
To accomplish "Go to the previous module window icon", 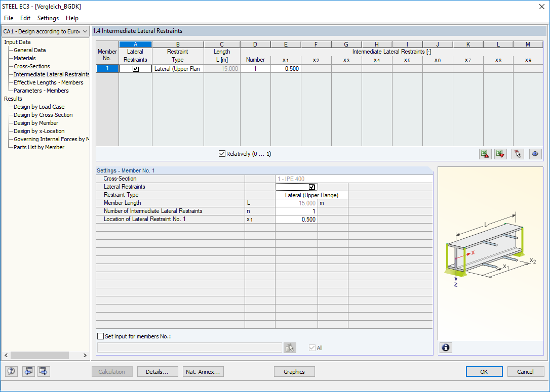I will (x=28, y=371).
